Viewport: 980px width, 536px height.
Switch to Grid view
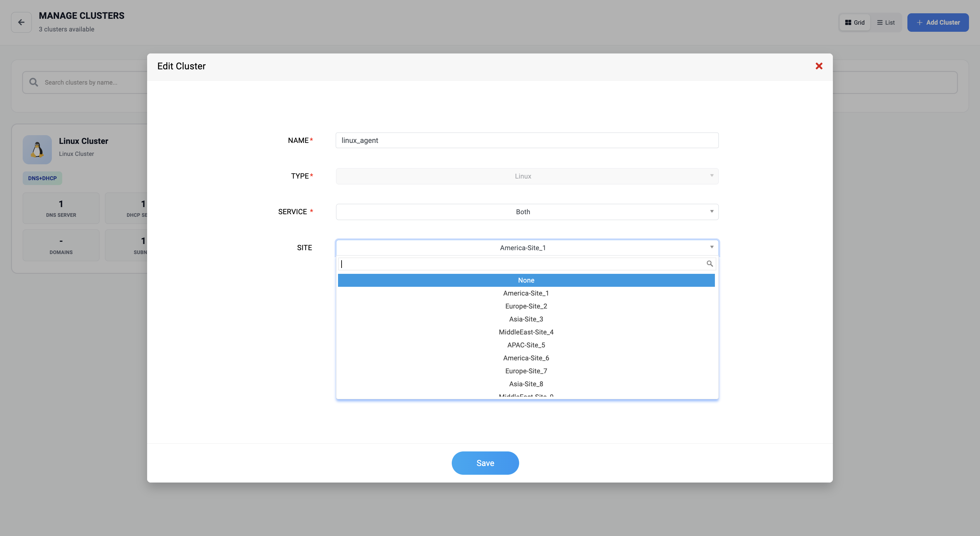point(855,22)
